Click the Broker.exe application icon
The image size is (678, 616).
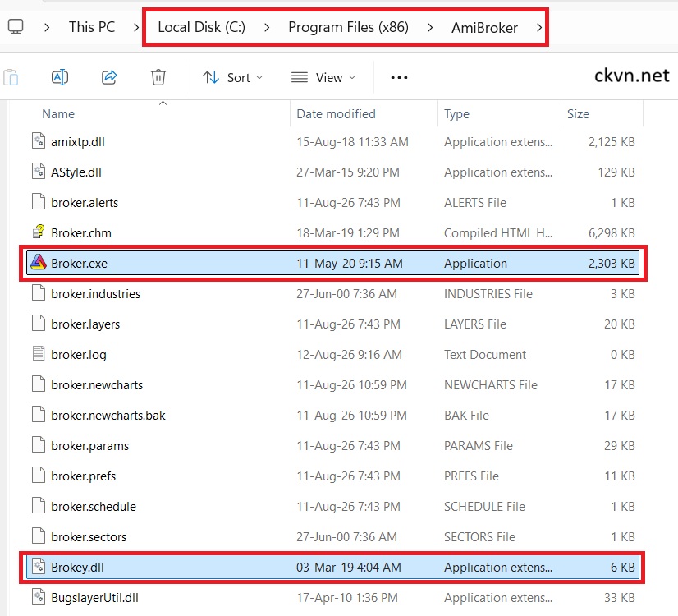pyautogui.click(x=39, y=263)
